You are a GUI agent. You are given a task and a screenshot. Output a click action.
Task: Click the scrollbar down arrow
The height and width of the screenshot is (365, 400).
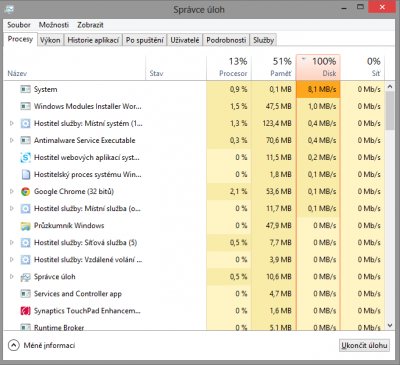(x=390, y=325)
